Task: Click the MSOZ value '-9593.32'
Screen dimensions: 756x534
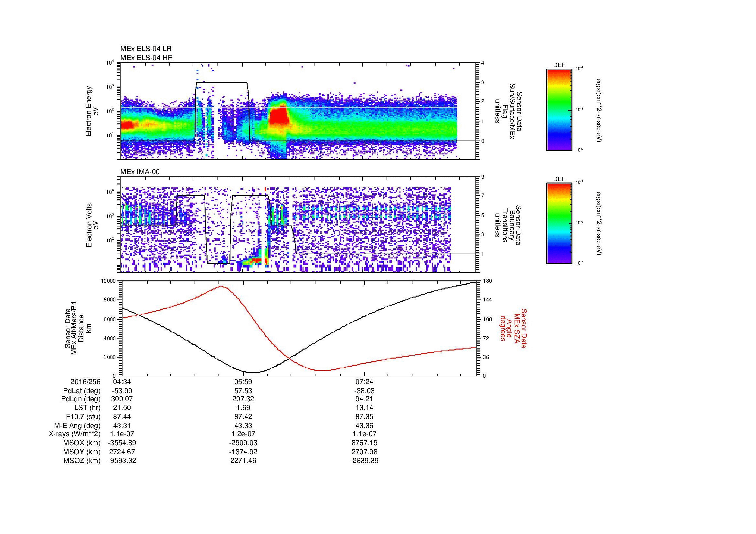Action: tap(122, 461)
